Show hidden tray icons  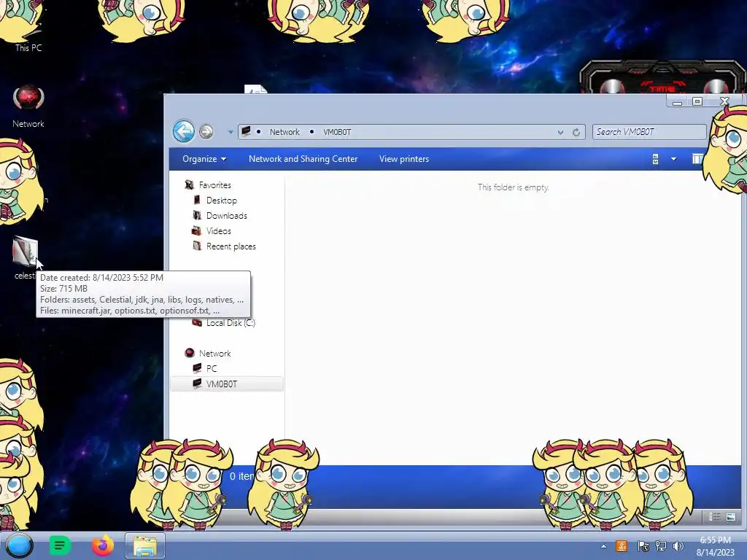pyautogui.click(x=603, y=546)
